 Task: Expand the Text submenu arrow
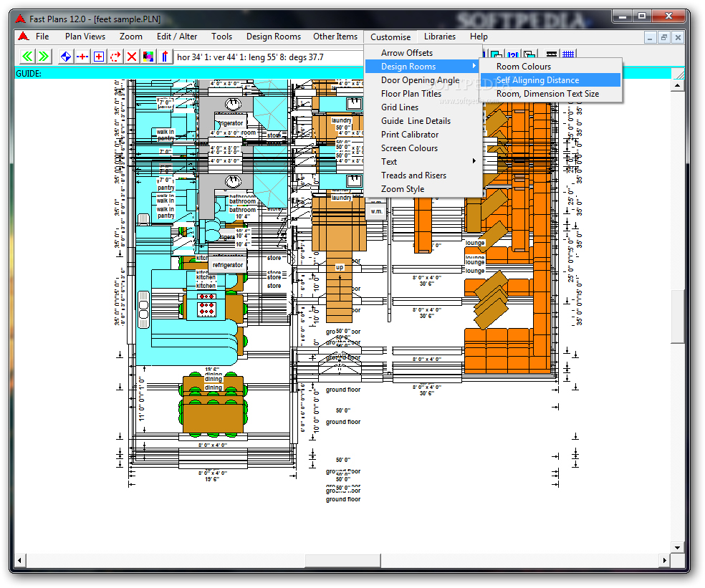coord(474,161)
